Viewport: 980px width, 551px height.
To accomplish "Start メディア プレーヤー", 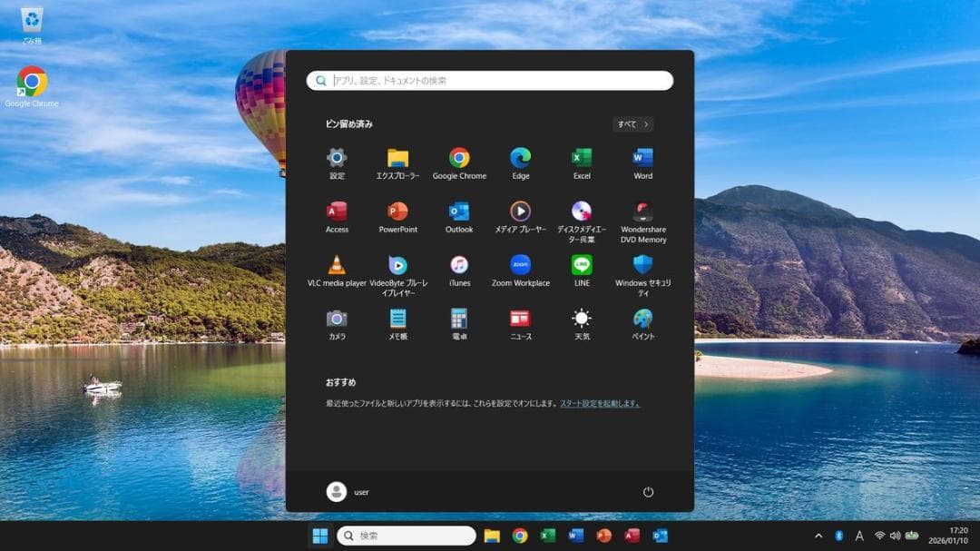I will [520, 211].
